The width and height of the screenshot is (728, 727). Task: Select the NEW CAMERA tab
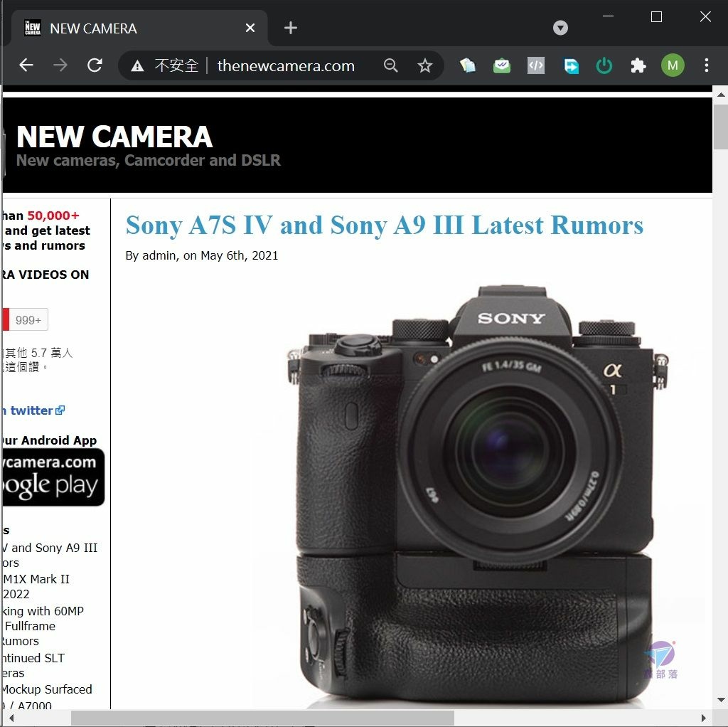tap(139, 28)
